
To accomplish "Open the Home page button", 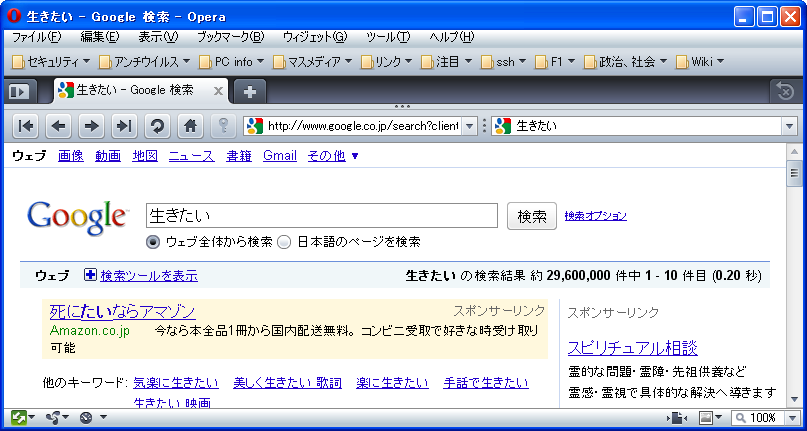I will [x=190, y=126].
